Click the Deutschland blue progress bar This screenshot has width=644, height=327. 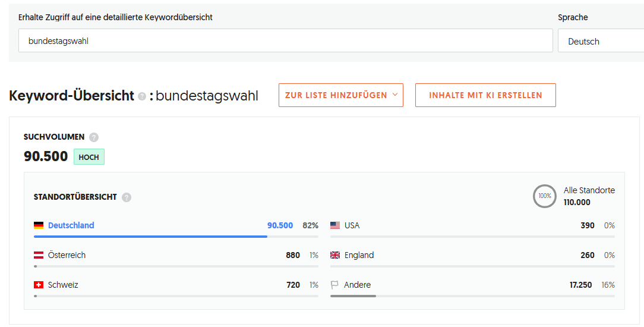(150, 237)
